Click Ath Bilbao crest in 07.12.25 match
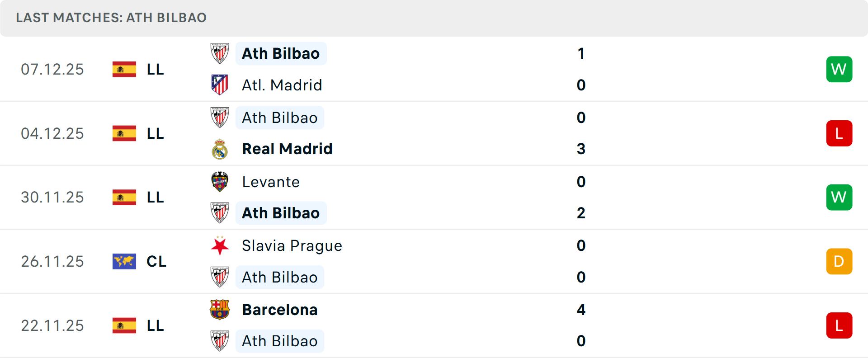 click(x=220, y=53)
